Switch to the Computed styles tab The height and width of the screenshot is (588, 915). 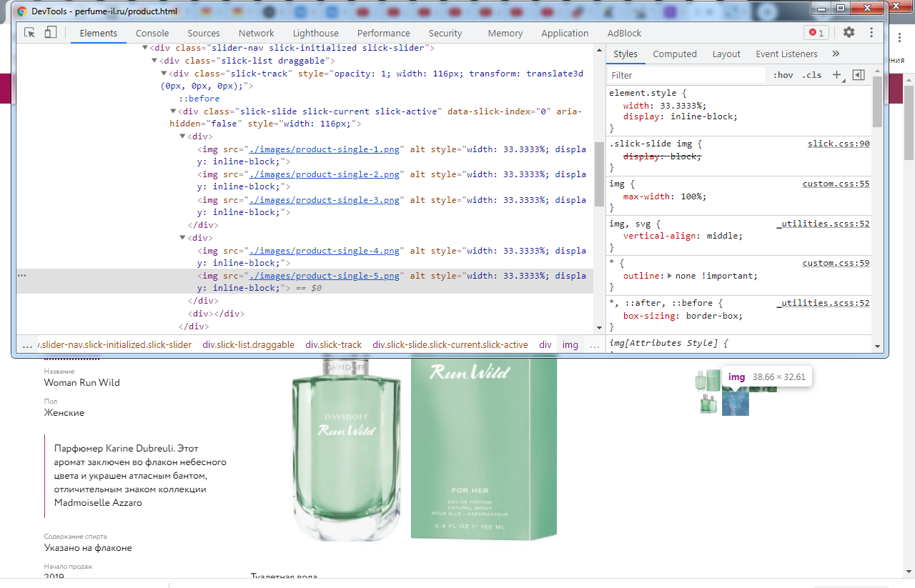point(675,54)
